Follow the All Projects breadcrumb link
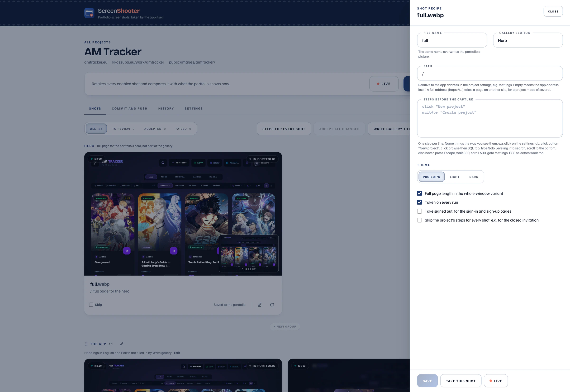Viewport: 570px width, 392px height. point(97,42)
